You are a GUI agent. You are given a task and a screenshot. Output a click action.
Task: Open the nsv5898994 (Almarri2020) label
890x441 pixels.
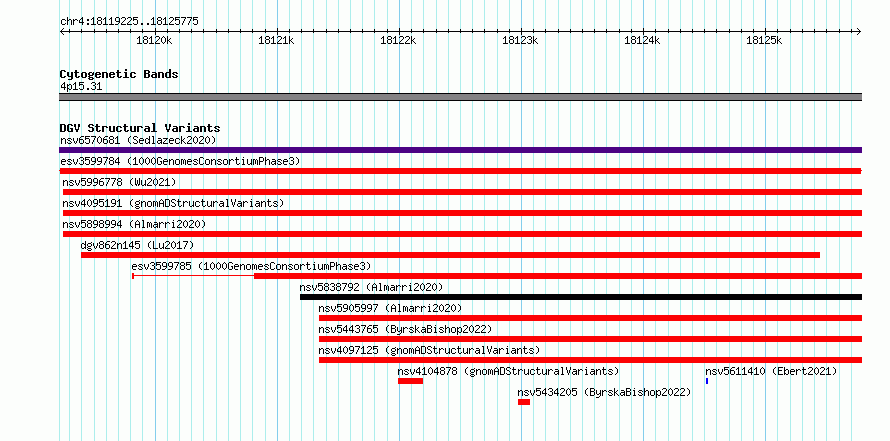[135, 224]
